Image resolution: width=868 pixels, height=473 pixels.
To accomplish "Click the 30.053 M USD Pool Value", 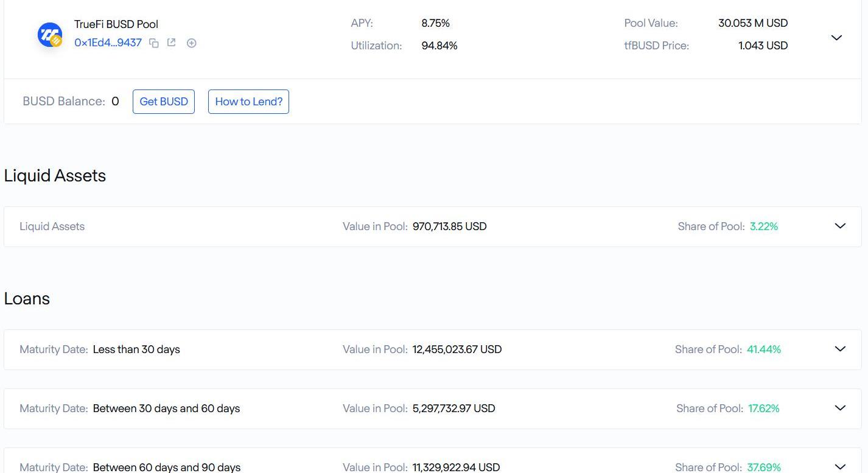I will 752,23.
